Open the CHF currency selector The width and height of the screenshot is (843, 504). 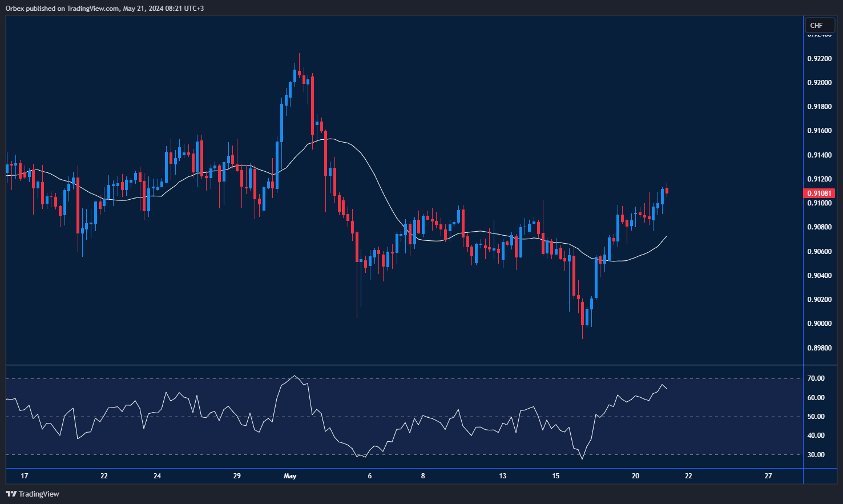point(820,26)
